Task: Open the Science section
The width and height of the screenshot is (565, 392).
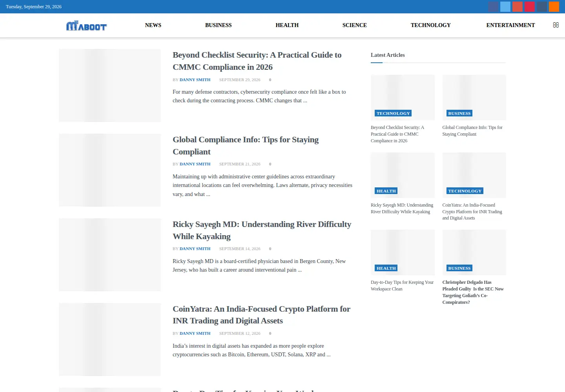Action: click(x=354, y=25)
